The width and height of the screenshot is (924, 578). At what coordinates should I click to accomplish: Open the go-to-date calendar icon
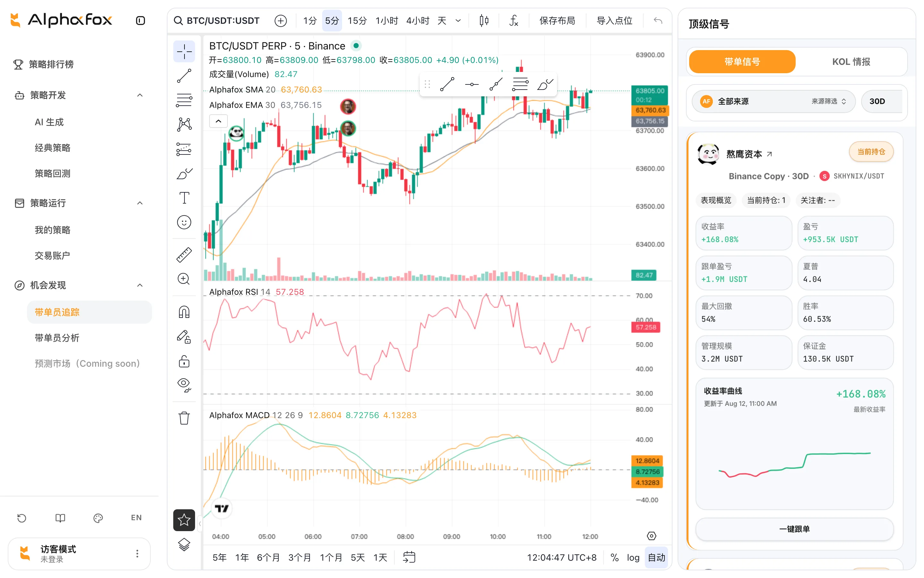(x=409, y=557)
